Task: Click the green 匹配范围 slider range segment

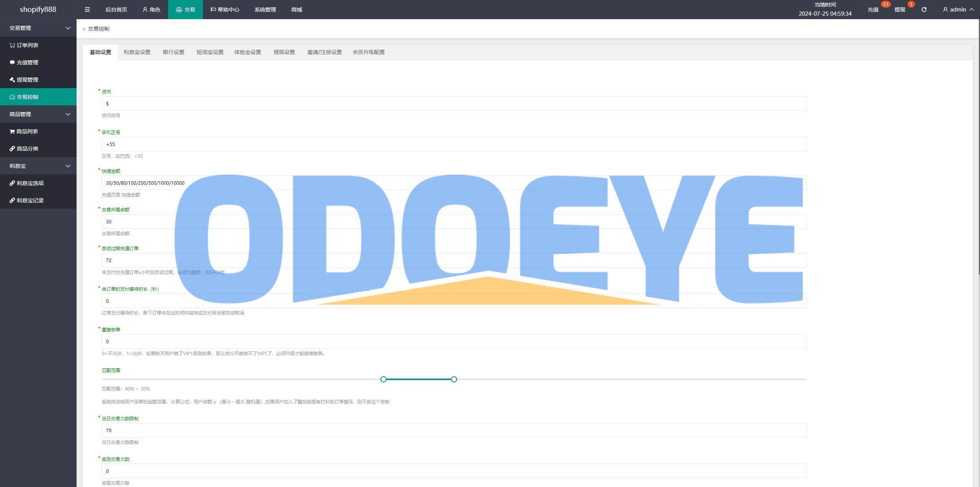Action: click(419, 379)
